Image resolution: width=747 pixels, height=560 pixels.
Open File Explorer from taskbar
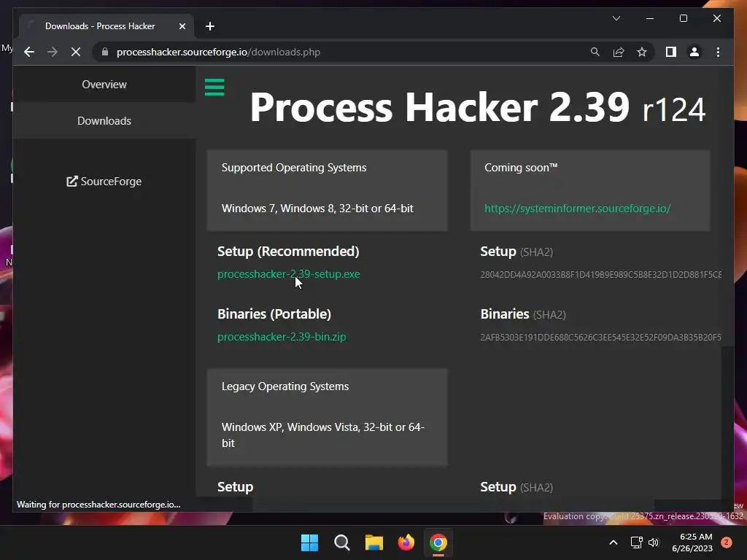coord(374,542)
